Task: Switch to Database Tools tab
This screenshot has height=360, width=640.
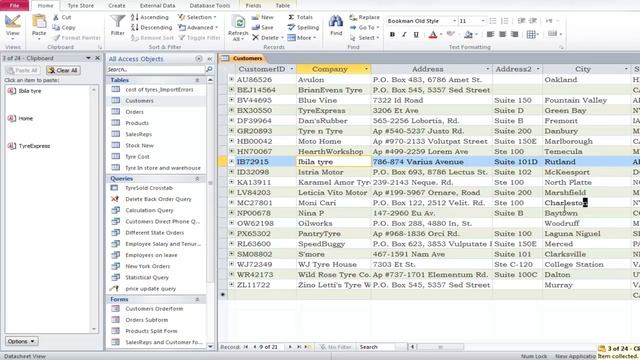Action: tap(210, 6)
